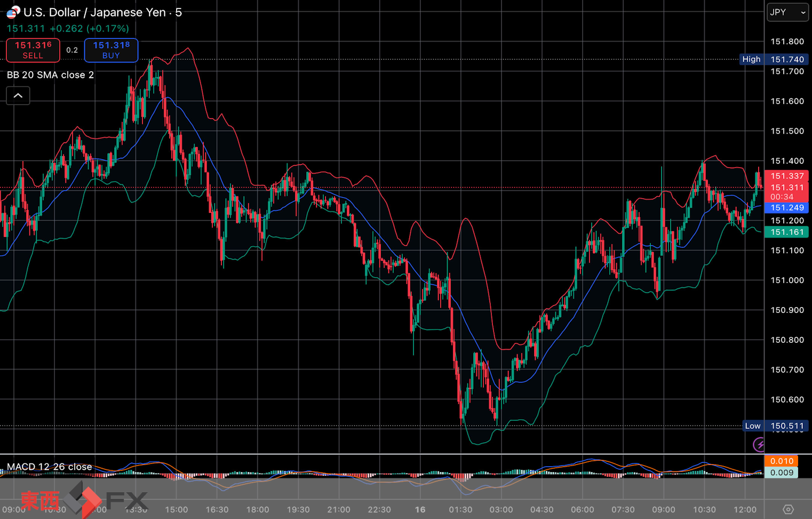
Task: Click the 03:00 label on time axis
Action: 501,509
